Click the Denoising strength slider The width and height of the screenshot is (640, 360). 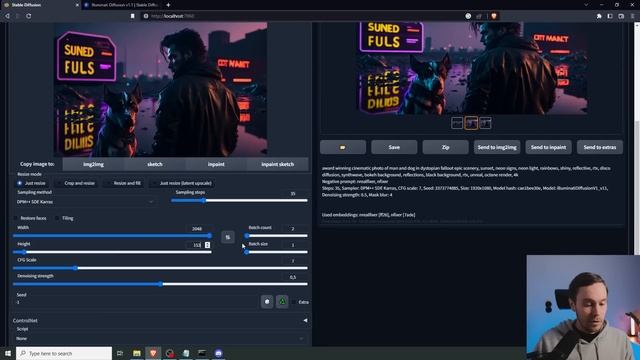tap(160, 284)
